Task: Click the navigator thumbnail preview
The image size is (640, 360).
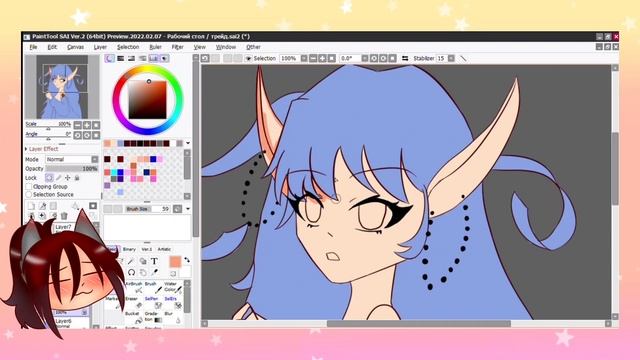Action: pos(62,87)
